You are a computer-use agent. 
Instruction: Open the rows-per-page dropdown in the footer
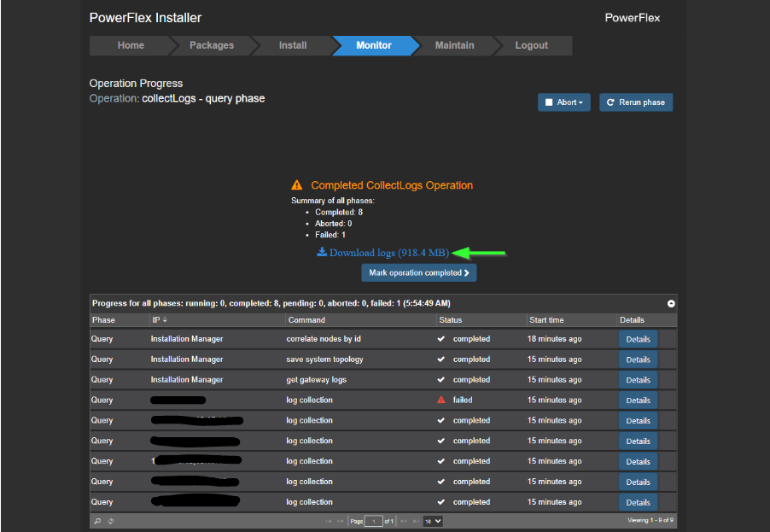[432, 520]
